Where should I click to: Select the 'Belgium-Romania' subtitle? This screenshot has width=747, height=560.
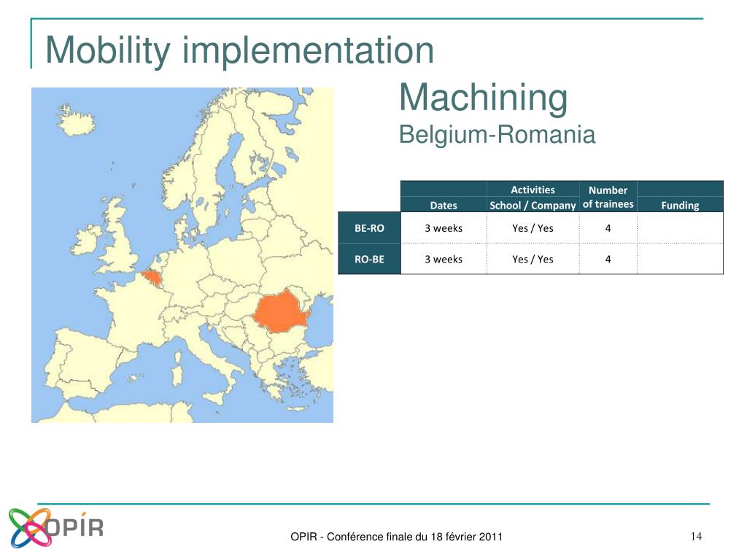(497, 134)
